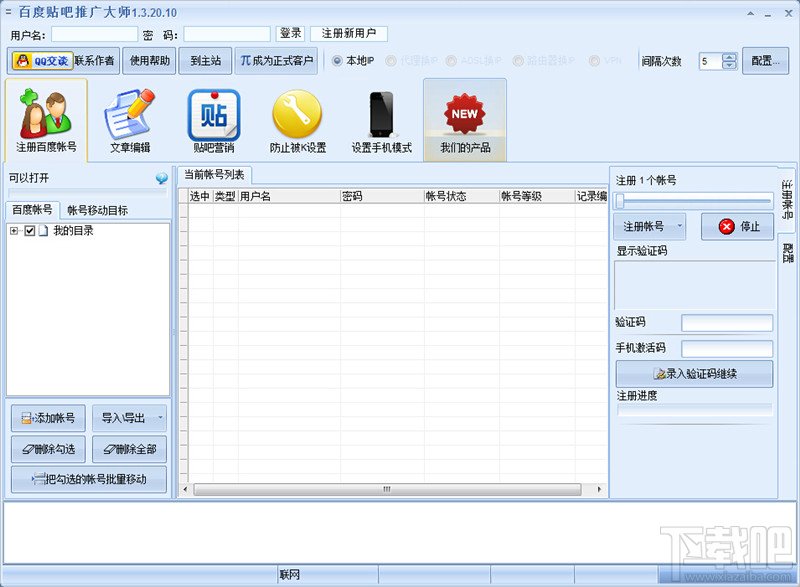Click the 显示验证码 captcha display area
800x587 pixels.
pos(694,285)
